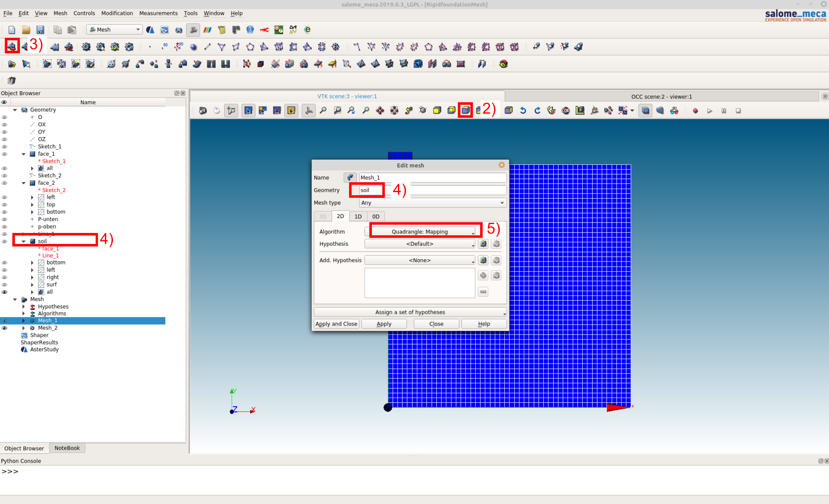Toggle visibility eye for OY
829x504 pixels.
(4, 132)
